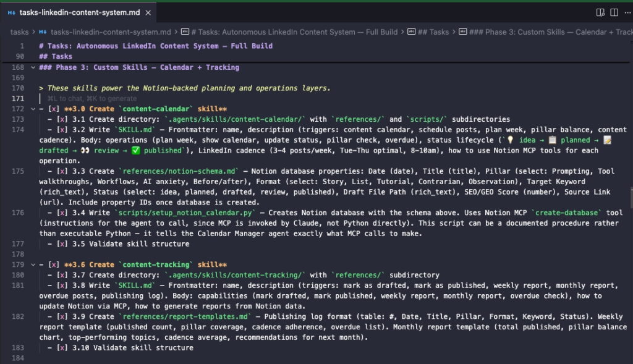Viewport: 633px width, 364px height.
Task: Collapse the Phase 3 heading fold arrow
Action: tap(33, 67)
